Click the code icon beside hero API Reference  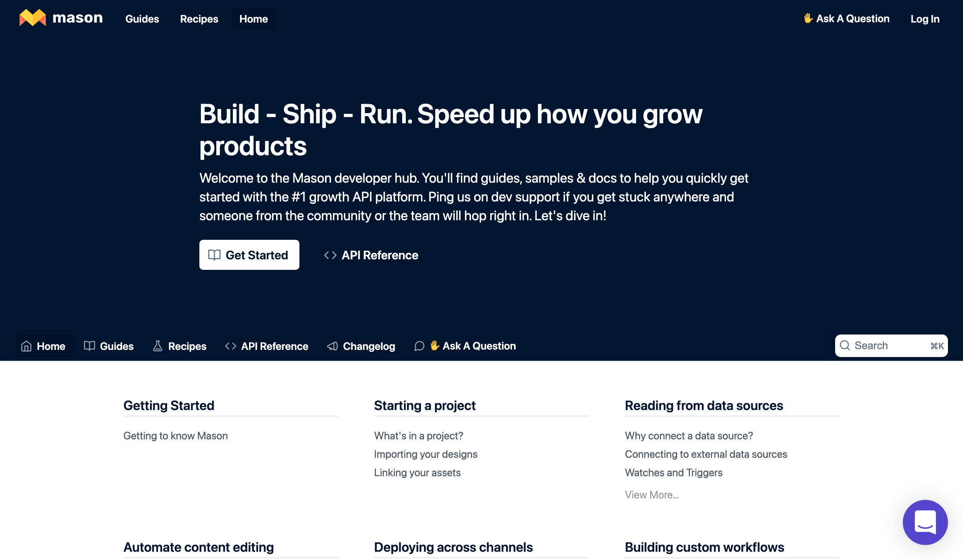click(330, 255)
